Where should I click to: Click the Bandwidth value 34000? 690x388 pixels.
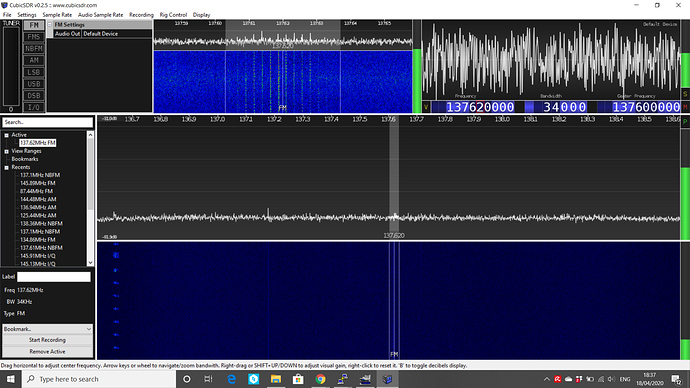565,107
